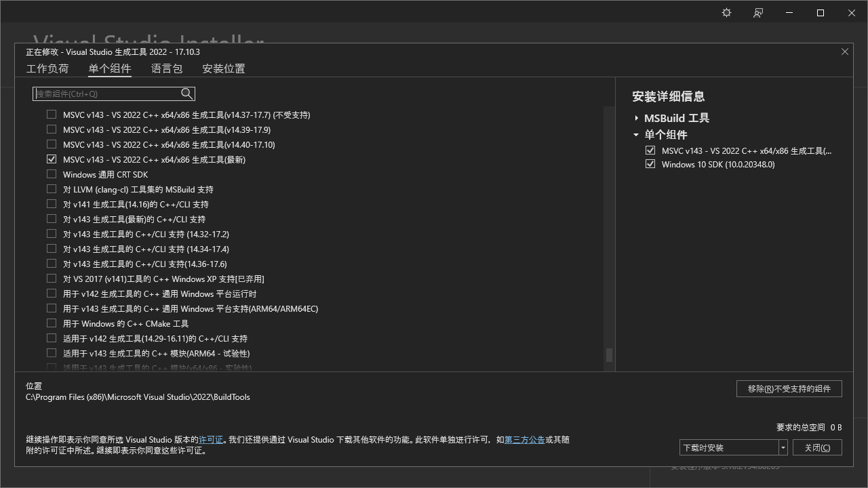The width and height of the screenshot is (868, 488).
Task: Uncheck Windows 10 SDK (10.0.20348.0)
Action: [650, 164]
